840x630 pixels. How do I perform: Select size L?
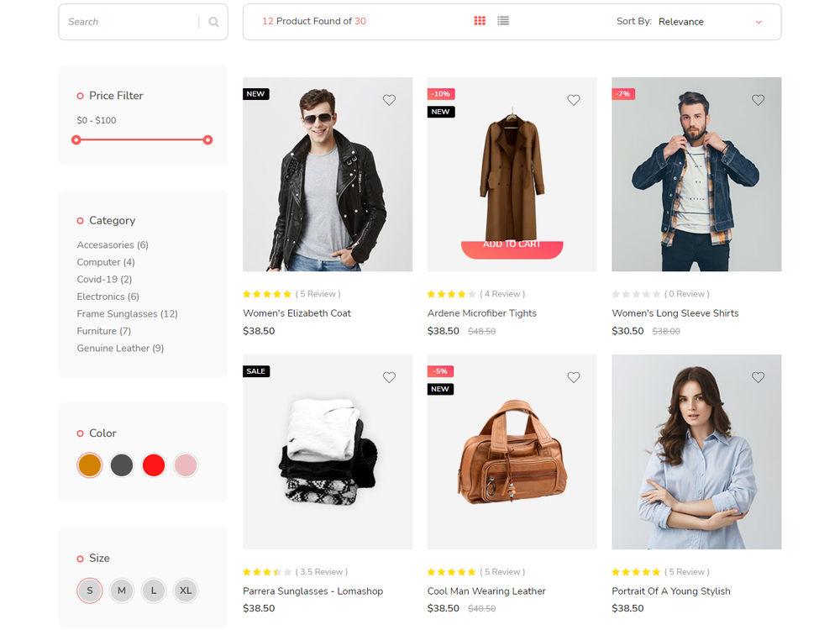154,591
